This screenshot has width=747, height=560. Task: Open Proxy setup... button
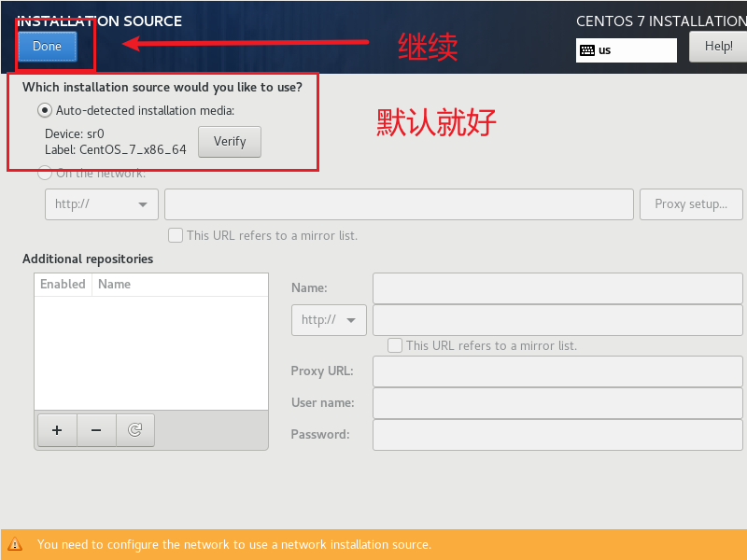tap(691, 204)
